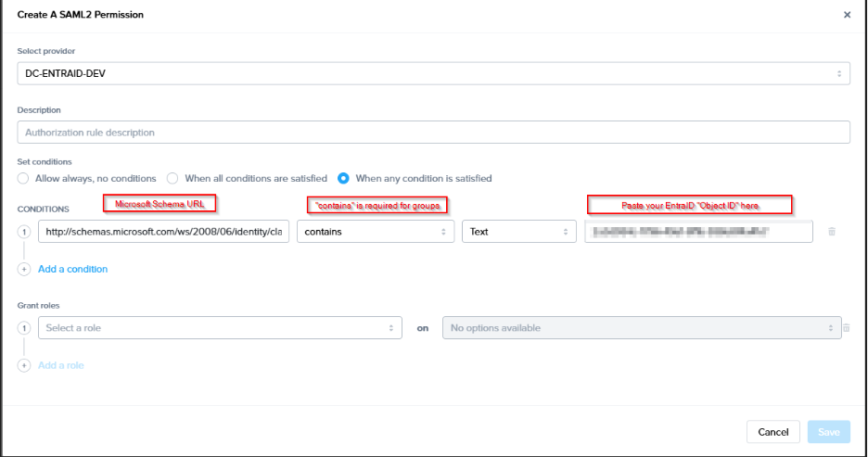Delete the condition row with trash icon
868x457 pixels.
(831, 232)
